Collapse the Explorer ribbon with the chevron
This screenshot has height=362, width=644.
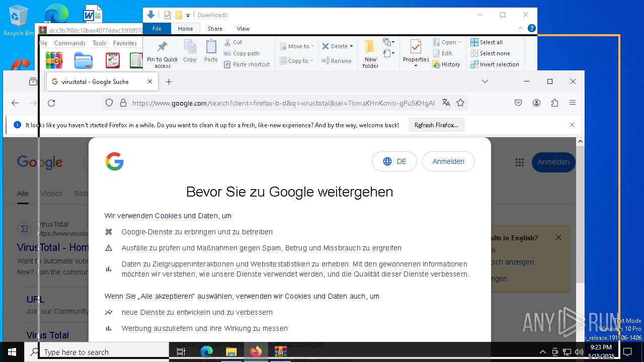click(x=521, y=28)
